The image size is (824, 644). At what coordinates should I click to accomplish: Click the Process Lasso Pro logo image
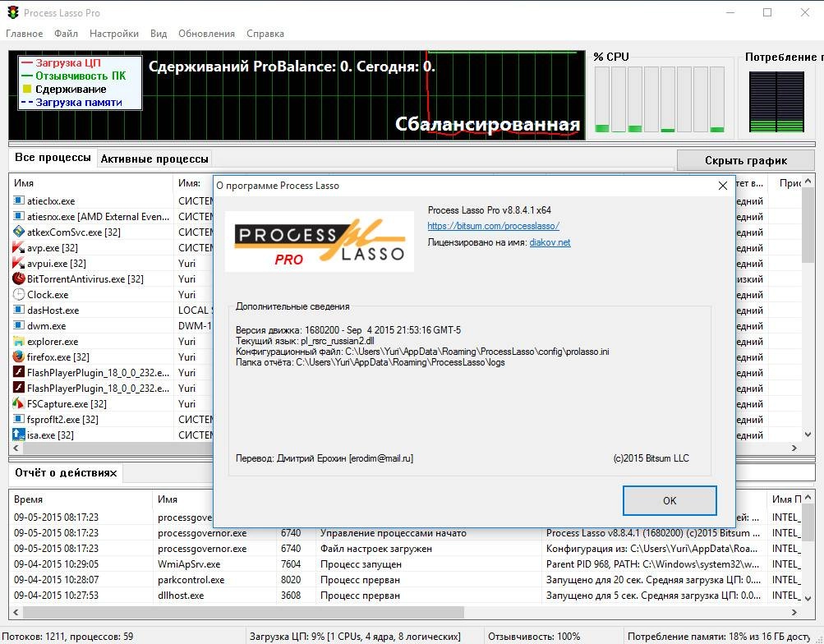320,241
